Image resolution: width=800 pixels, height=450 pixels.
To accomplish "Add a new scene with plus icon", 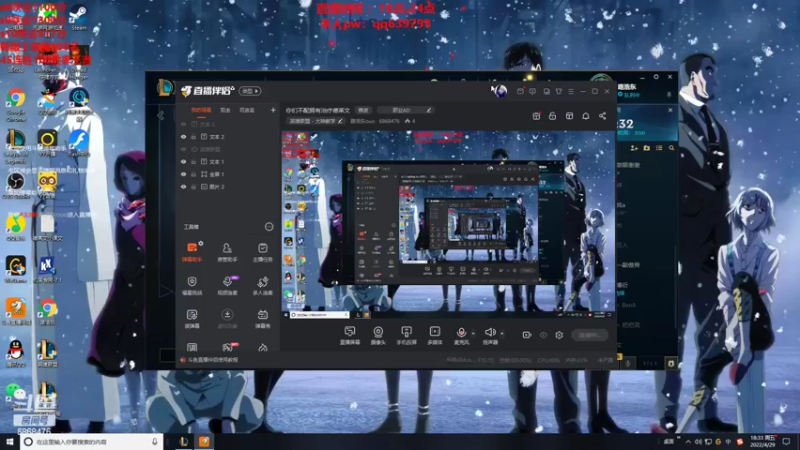I will [x=273, y=110].
